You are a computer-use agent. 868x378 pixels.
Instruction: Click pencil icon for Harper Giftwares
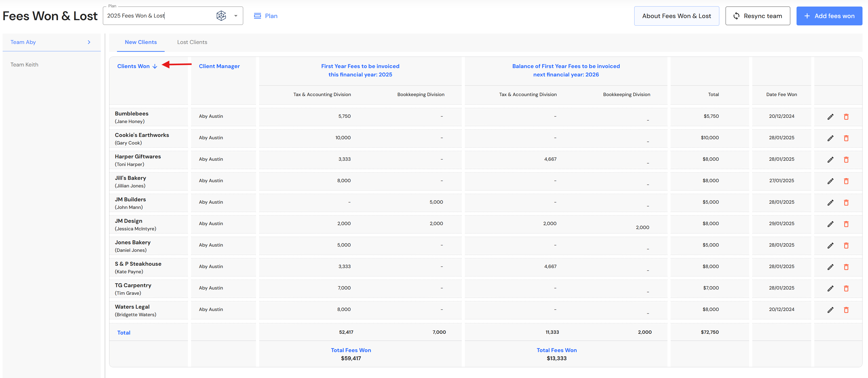tap(830, 160)
